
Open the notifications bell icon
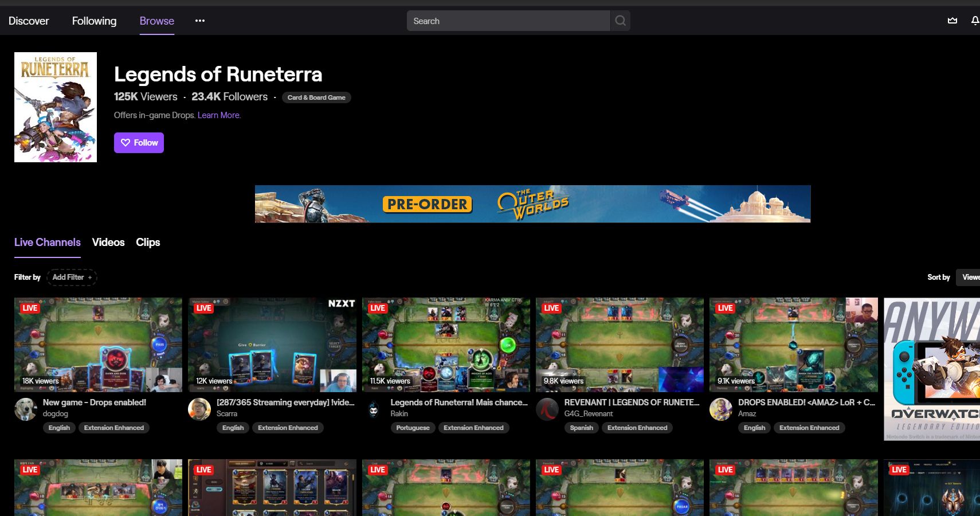click(975, 21)
